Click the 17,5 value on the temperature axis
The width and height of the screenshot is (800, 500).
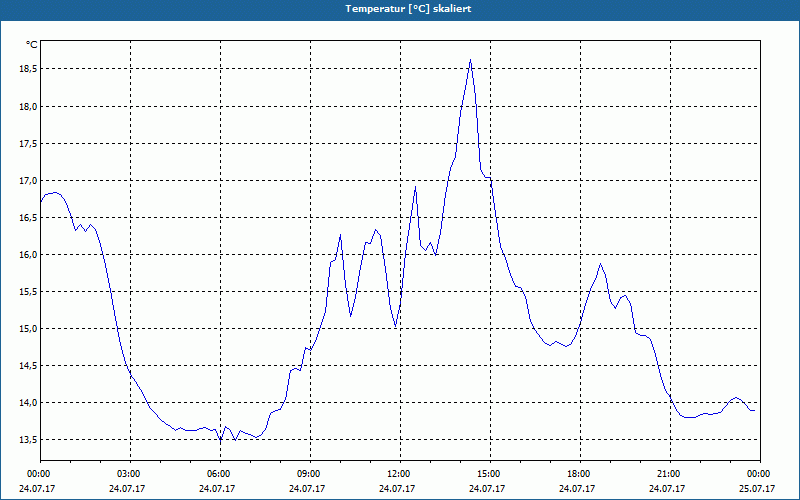28,144
